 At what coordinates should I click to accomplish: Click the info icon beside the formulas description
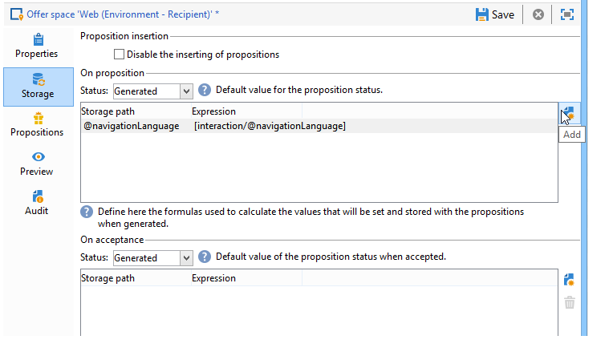pos(87,212)
